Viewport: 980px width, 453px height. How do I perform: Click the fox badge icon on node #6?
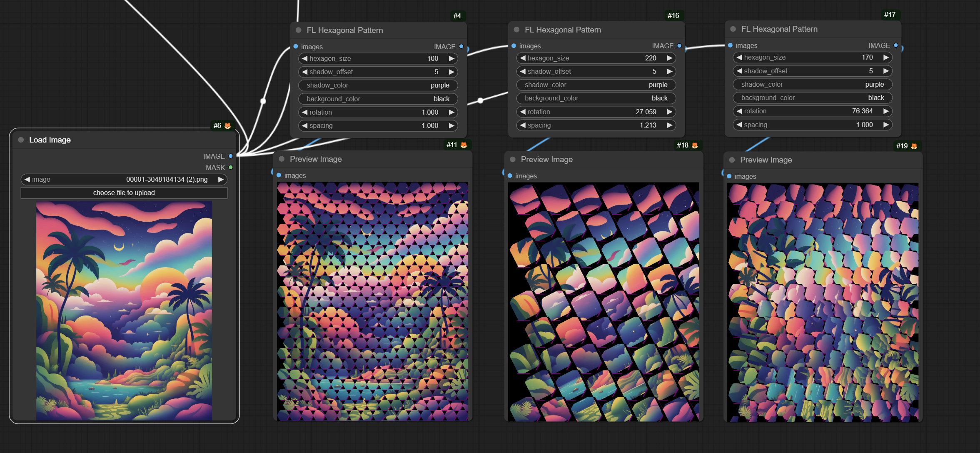[227, 125]
